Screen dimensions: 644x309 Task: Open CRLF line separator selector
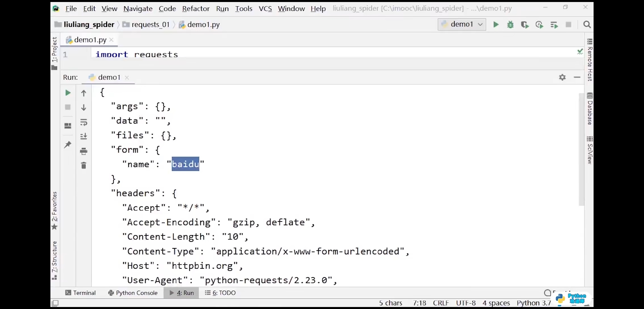click(441, 303)
